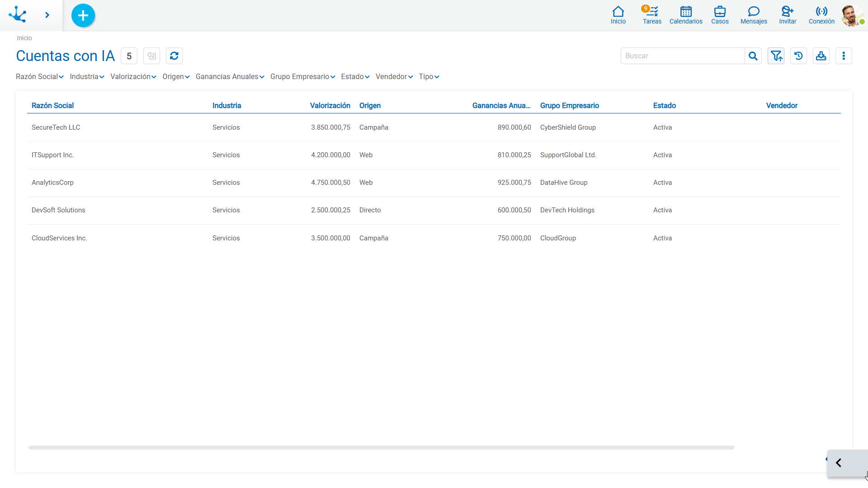Click the refresh icon beside the count

tap(174, 56)
